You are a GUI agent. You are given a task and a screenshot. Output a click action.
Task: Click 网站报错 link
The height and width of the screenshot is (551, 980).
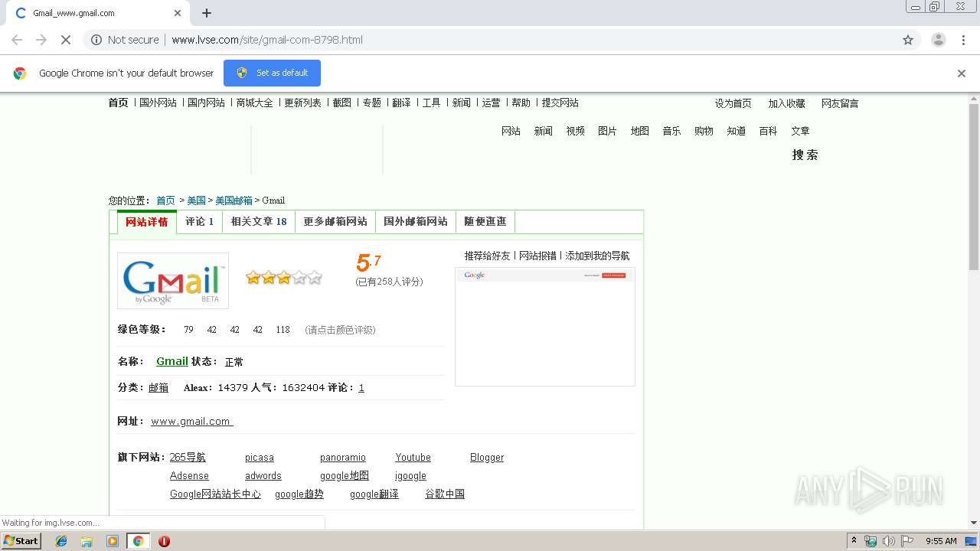point(537,256)
